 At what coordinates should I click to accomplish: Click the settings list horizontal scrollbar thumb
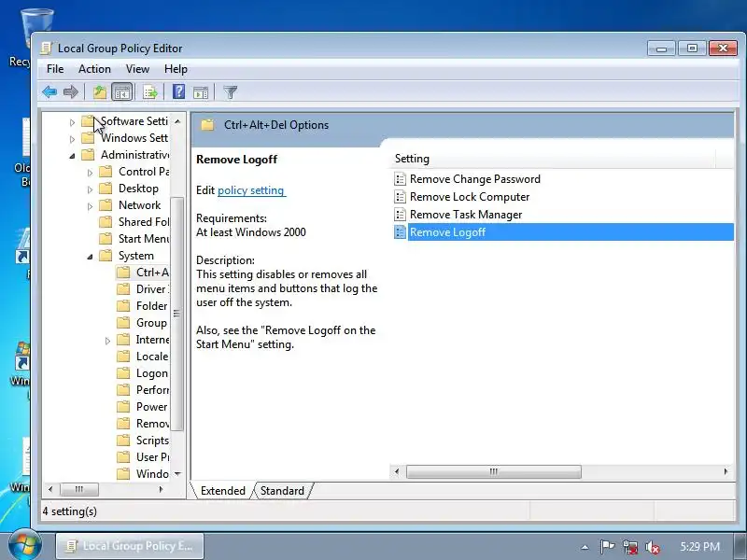(x=494, y=471)
